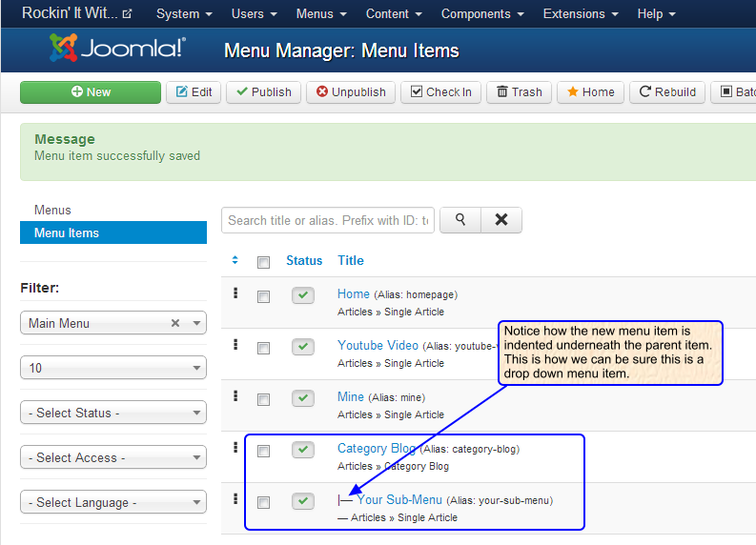The width and height of the screenshot is (756, 545).
Task: Check the Youtube Video row checkbox
Action: 263,348
